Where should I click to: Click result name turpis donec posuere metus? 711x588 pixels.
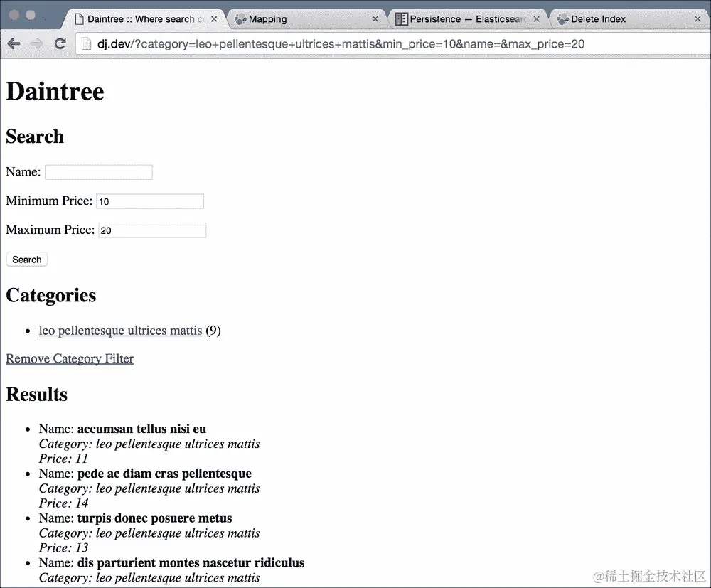pyautogui.click(x=154, y=518)
